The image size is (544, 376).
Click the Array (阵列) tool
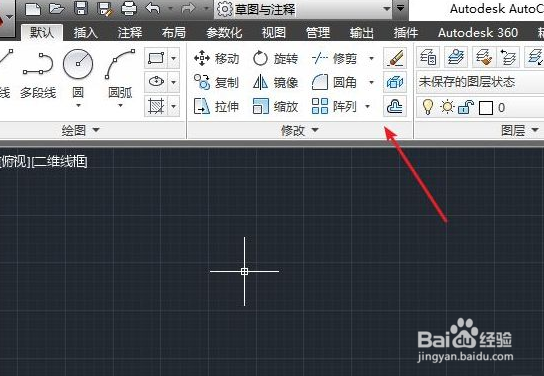pyautogui.click(x=334, y=106)
